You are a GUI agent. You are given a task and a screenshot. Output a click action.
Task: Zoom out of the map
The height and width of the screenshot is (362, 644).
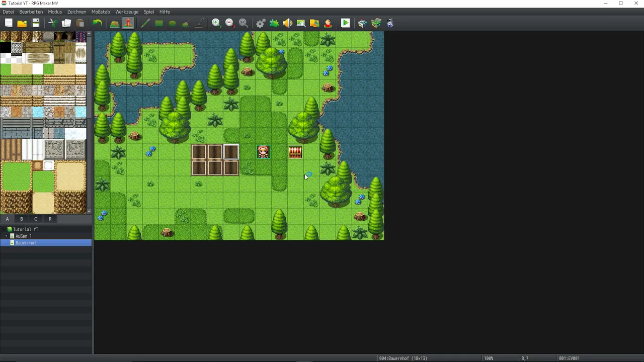point(230,23)
